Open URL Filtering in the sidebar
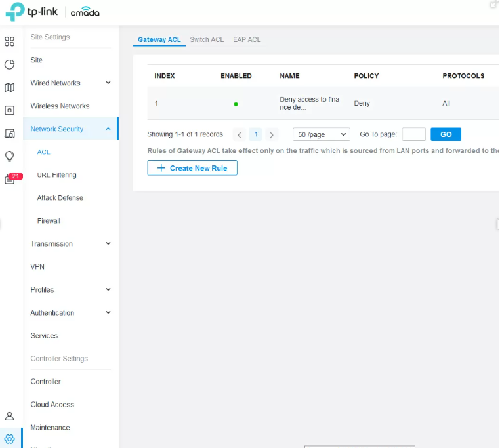The width and height of the screenshot is (500, 448). [56, 175]
